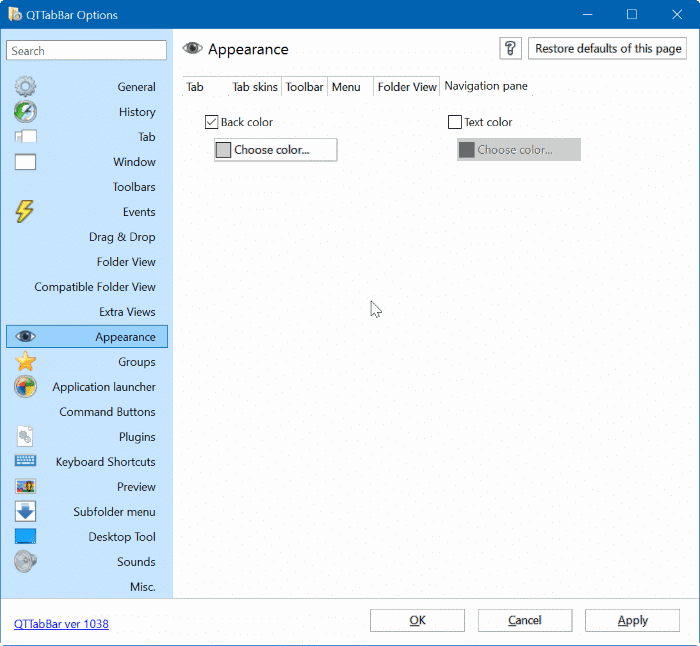Click the Keyboard Shortcuts keyboard icon
The width and height of the screenshot is (700, 646).
[x=25, y=460]
